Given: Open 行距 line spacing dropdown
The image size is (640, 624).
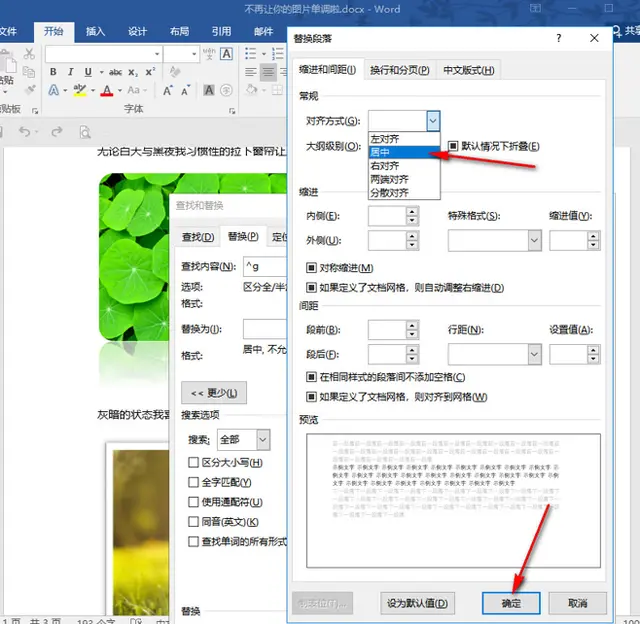Looking at the screenshot, I should (x=534, y=354).
